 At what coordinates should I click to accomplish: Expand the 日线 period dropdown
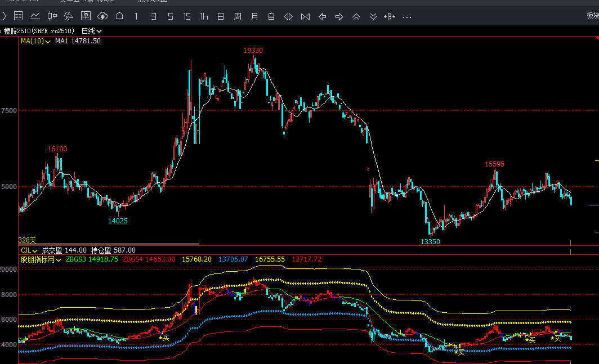pos(92,31)
